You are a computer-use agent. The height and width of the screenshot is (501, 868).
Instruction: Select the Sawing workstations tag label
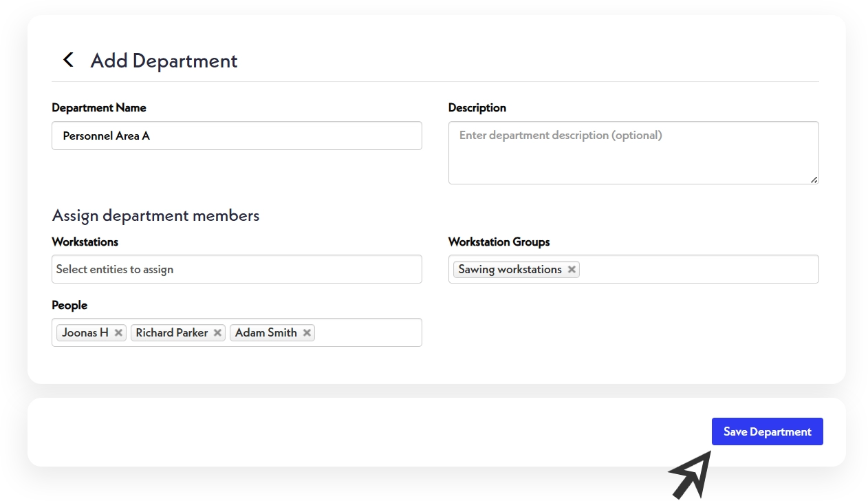tap(510, 269)
